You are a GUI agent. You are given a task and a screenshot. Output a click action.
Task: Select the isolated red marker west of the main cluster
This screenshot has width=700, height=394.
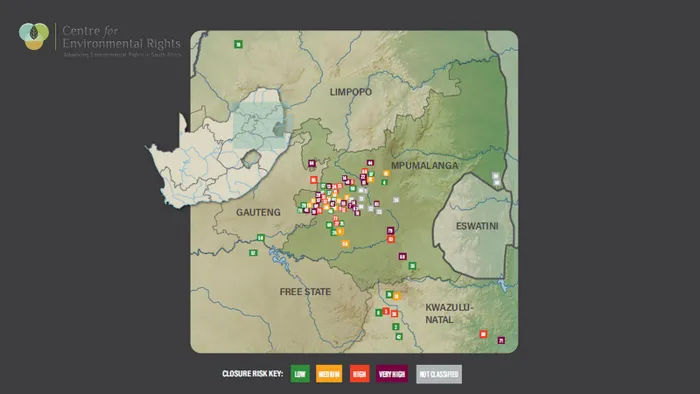(x=314, y=180)
